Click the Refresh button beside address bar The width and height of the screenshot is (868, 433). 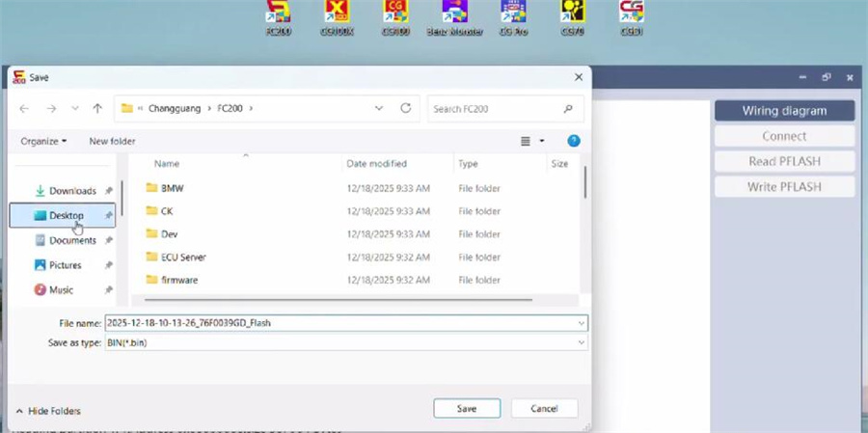[406, 109]
